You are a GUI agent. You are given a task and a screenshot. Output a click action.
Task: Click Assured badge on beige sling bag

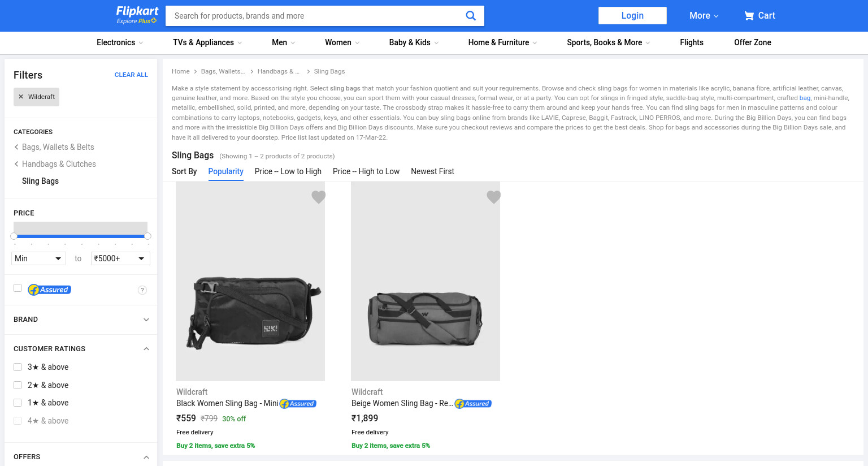(473, 404)
